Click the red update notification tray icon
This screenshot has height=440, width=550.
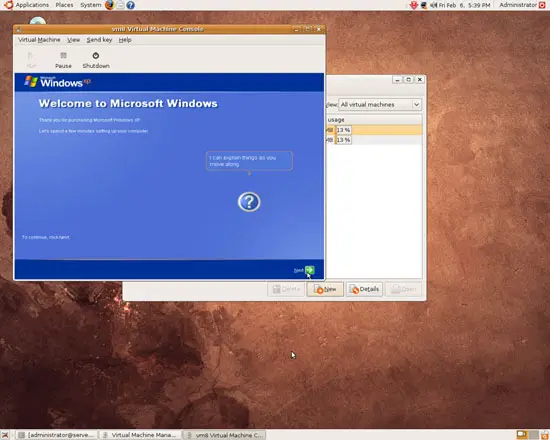coord(414,5)
